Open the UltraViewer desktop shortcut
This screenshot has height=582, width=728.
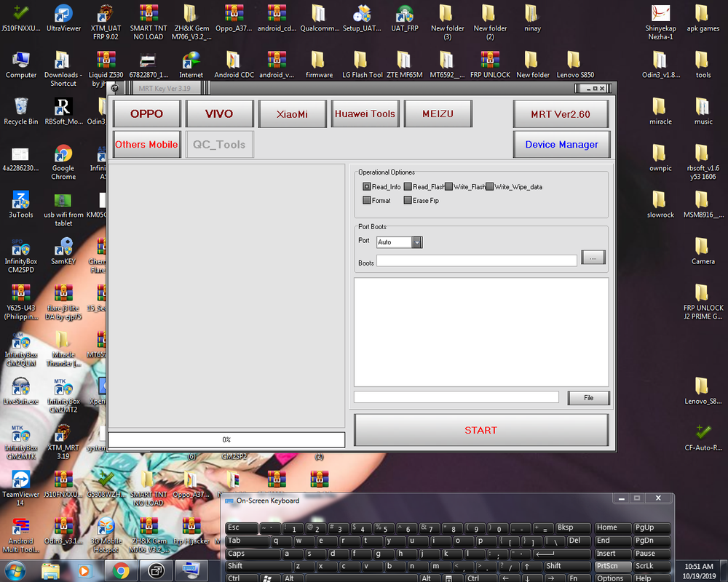coord(63,19)
